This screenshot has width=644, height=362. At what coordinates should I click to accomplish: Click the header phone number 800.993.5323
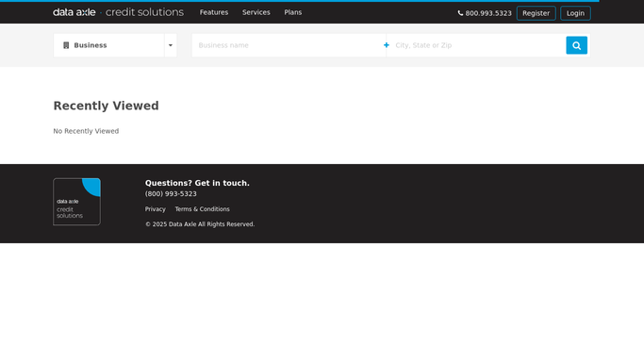point(488,13)
